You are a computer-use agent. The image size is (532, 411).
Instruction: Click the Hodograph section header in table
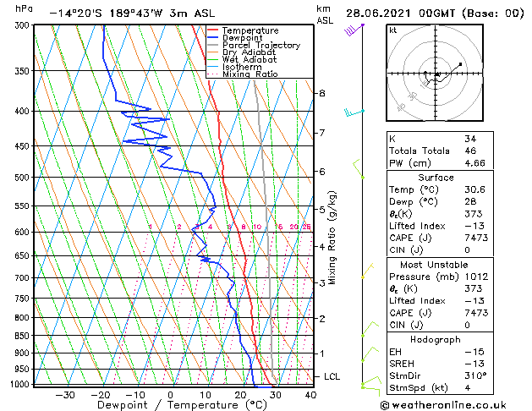(436, 339)
